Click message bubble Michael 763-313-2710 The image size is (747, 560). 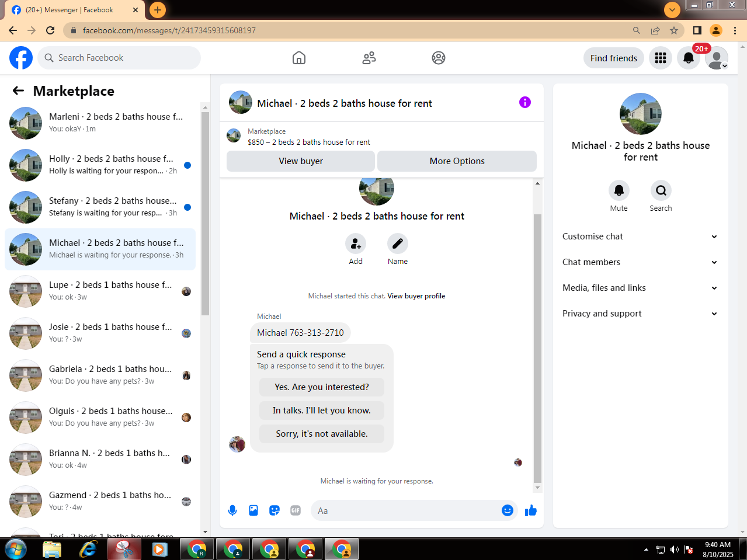(300, 333)
